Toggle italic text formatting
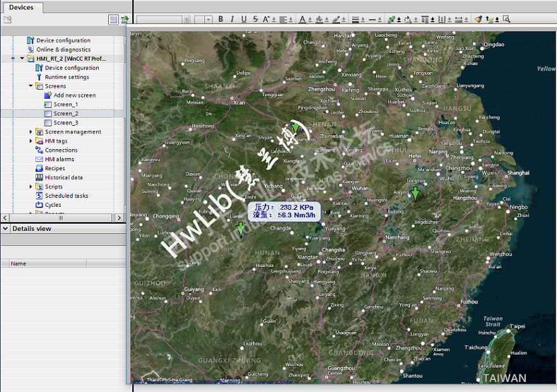The width and height of the screenshot is (557, 392). click(x=232, y=20)
